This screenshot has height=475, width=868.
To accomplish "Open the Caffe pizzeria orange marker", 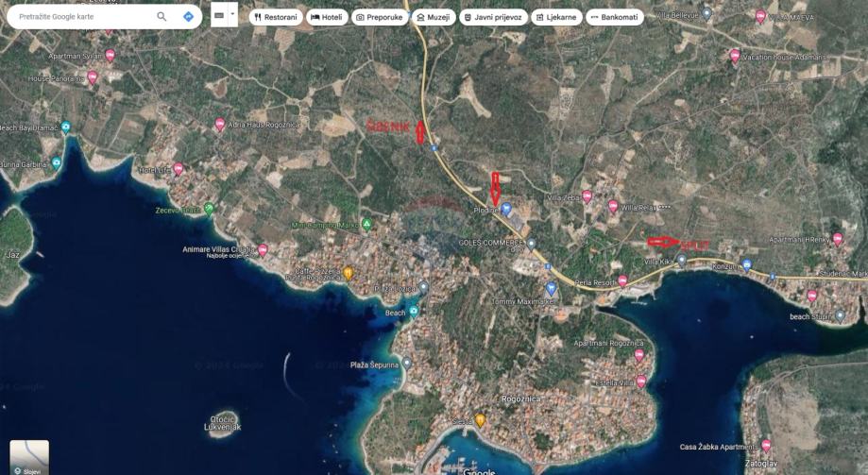I will [348, 273].
